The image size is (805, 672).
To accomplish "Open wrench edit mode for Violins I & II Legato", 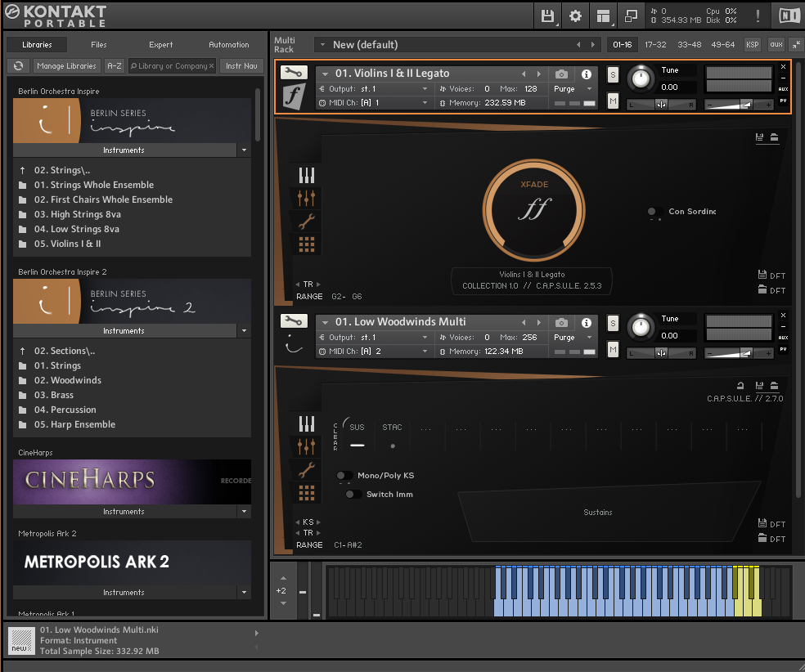I will coord(294,72).
